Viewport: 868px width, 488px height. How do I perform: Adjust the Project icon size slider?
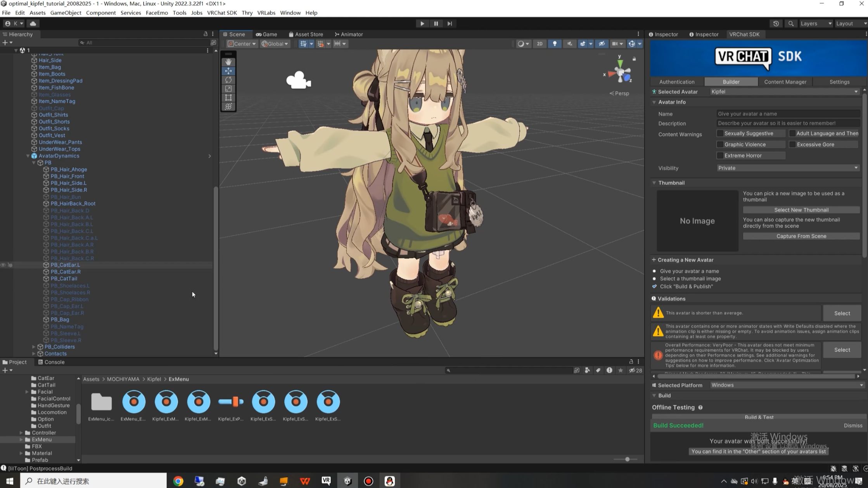[x=627, y=459]
